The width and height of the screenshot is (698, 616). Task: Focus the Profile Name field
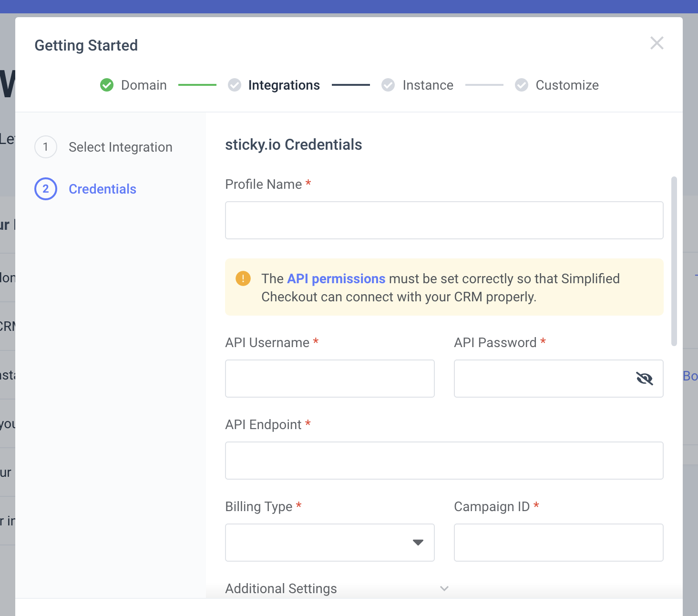pyautogui.click(x=444, y=220)
